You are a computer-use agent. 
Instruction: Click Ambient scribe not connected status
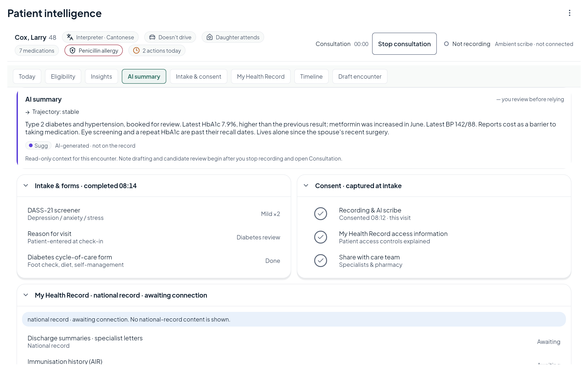(x=534, y=44)
